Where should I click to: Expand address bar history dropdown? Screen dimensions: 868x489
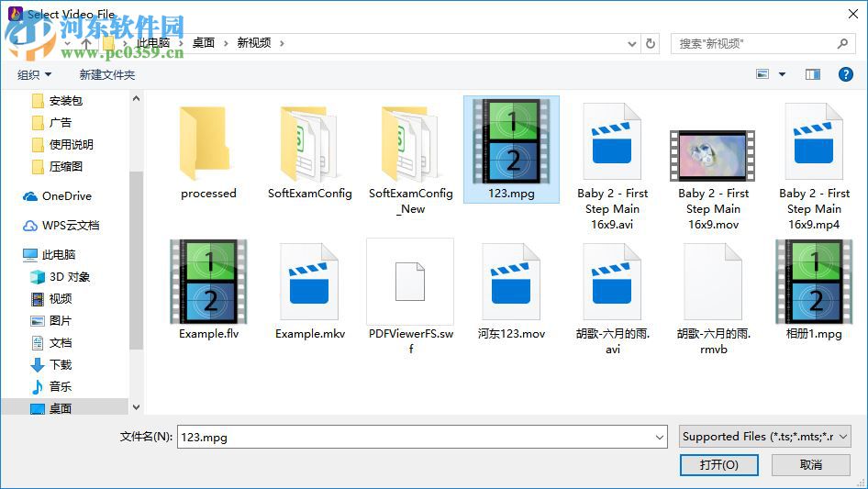631,44
